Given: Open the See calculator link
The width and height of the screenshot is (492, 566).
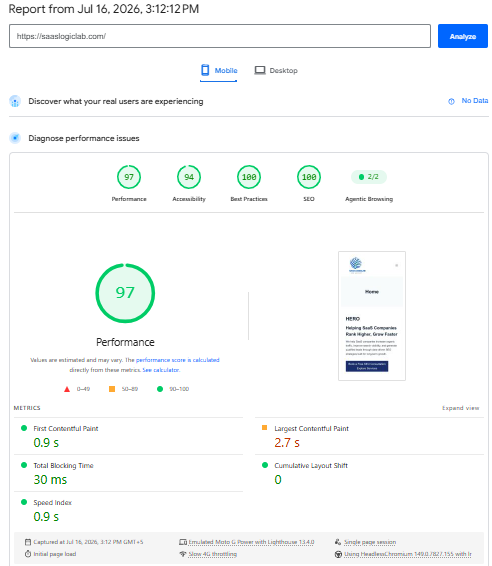Looking at the screenshot, I should tap(161, 370).
